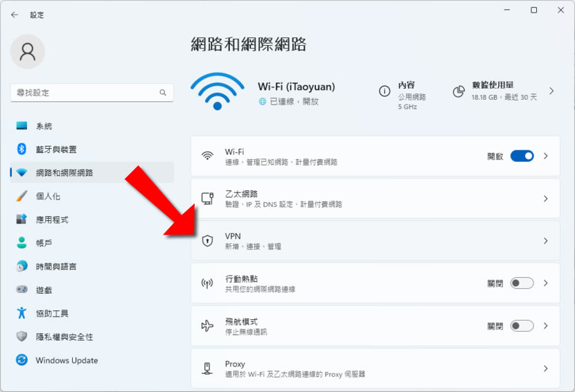The width and height of the screenshot is (575, 392).
Task: Click the 網路和網際網路 page heading
Action: coord(248,44)
